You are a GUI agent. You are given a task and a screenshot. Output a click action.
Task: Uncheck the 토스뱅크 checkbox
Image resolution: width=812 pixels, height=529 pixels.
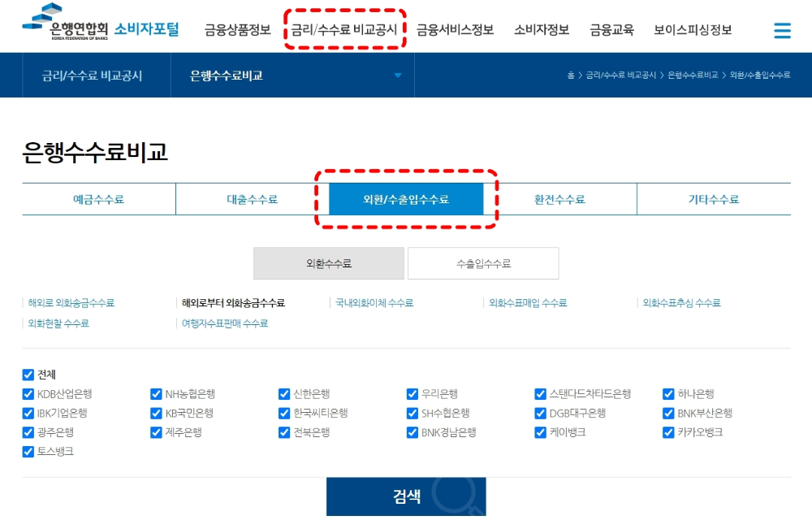(x=28, y=451)
